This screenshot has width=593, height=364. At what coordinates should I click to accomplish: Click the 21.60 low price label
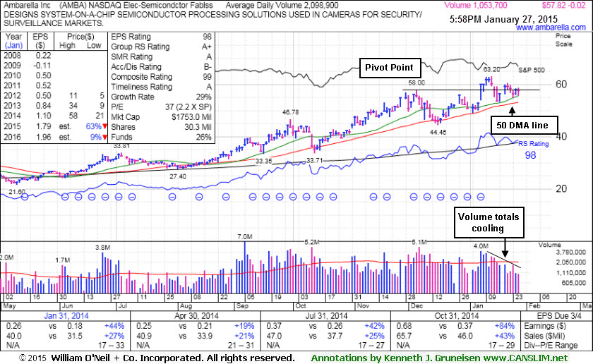coord(17,192)
